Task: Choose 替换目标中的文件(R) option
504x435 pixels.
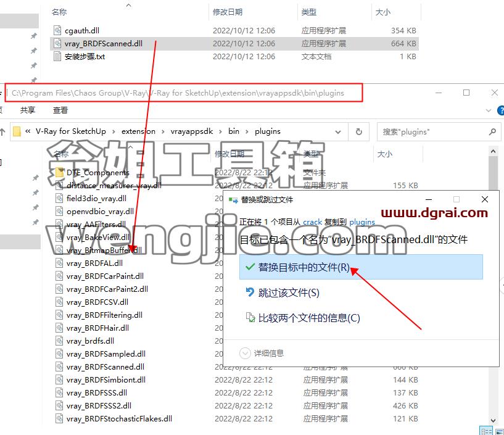Action: [361, 267]
